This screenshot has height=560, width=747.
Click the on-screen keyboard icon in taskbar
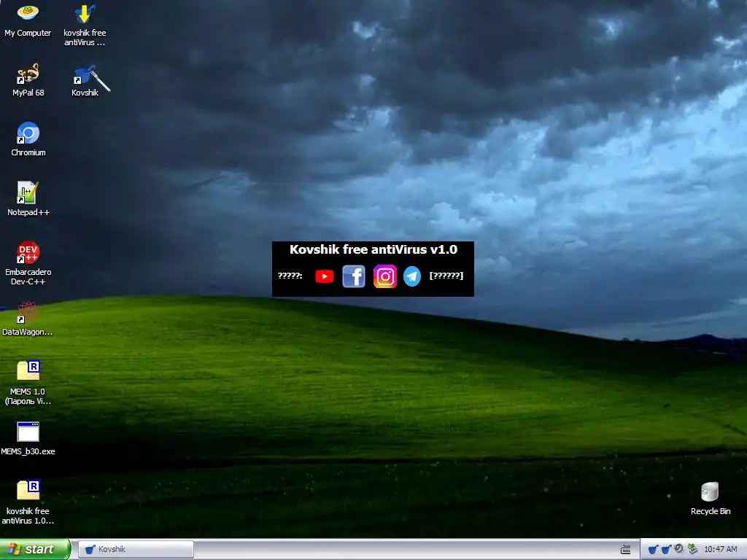625,550
